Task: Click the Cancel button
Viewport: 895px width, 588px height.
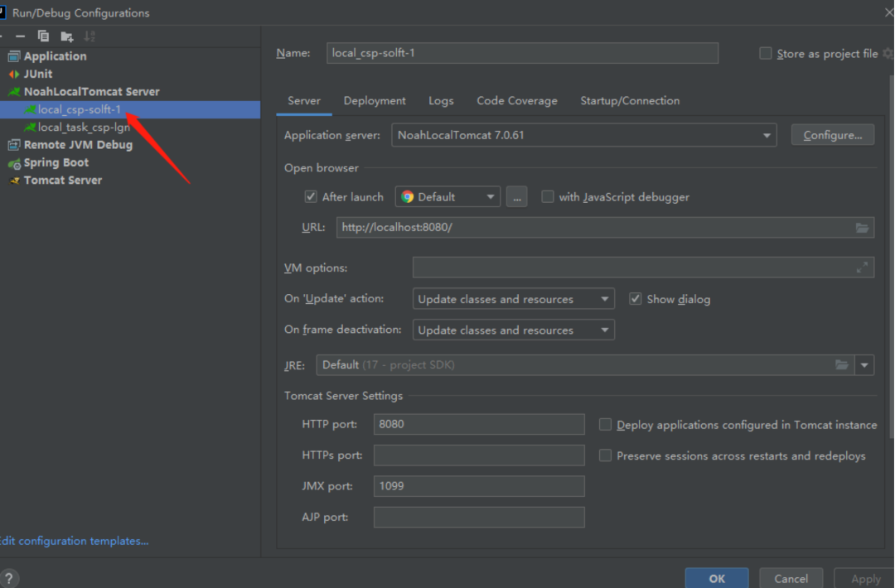Action: [791, 578]
